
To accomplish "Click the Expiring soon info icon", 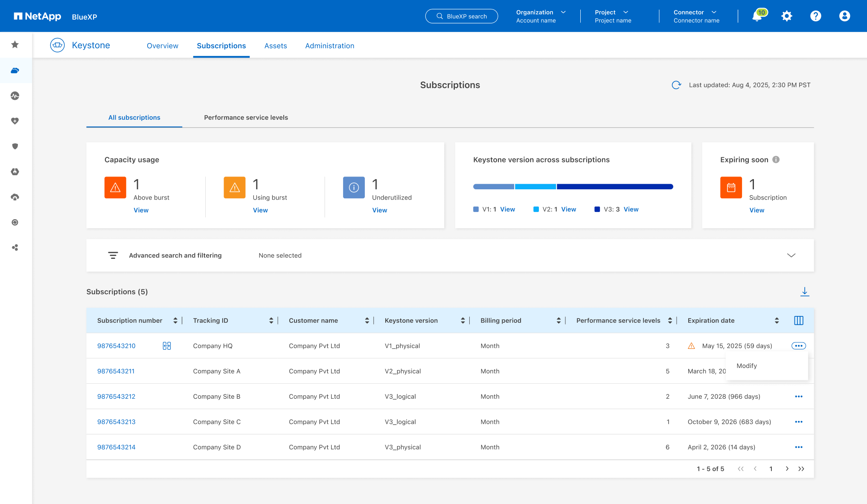I will (776, 159).
